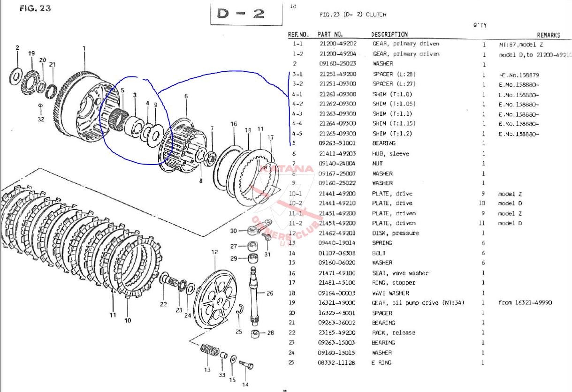Select part number 09263-51001 for BEARING

(x=337, y=143)
